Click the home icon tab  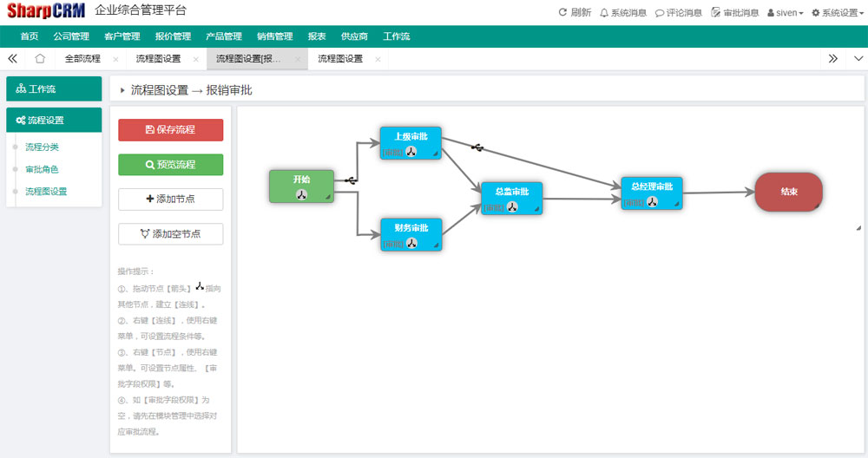(x=40, y=59)
